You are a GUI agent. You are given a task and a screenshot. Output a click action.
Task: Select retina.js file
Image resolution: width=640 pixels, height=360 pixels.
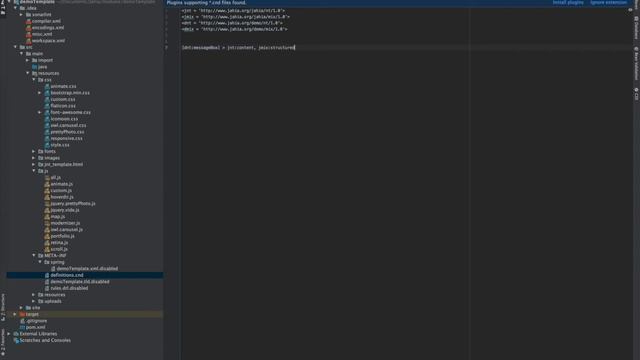pos(59,243)
